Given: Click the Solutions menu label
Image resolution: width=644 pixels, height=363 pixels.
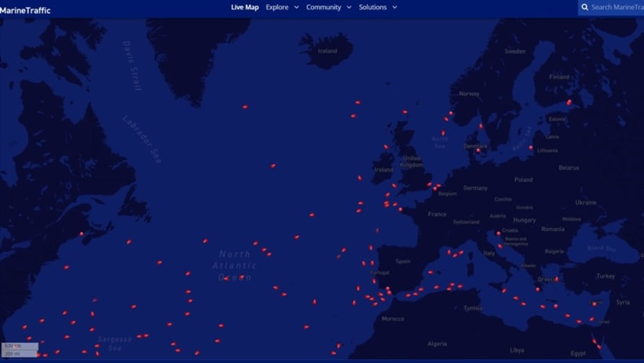Looking at the screenshot, I should (373, 8).
